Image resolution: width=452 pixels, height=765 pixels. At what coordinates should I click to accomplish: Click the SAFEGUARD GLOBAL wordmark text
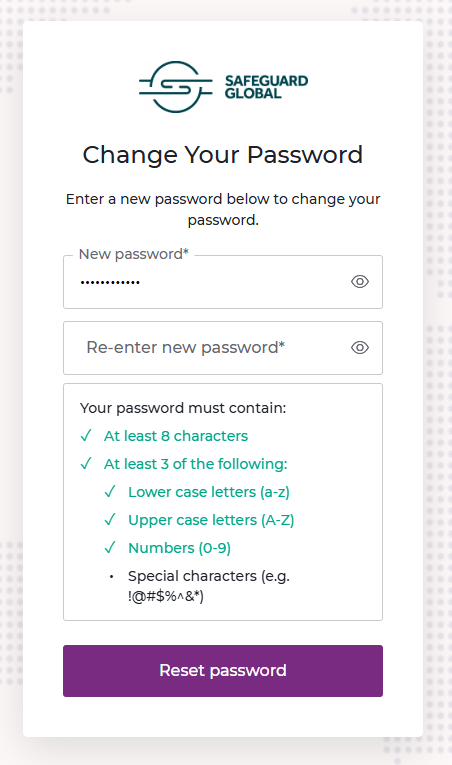(266, 87)
